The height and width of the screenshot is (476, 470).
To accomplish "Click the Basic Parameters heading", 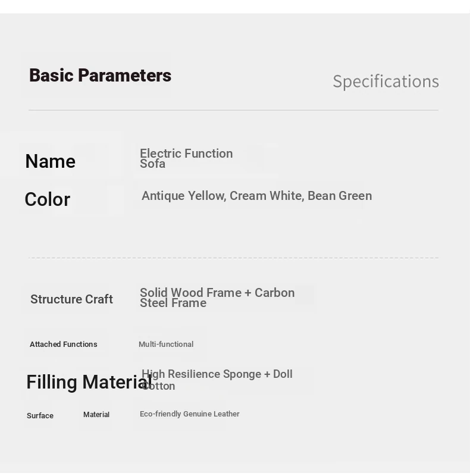I will click(x=100, y=76).
